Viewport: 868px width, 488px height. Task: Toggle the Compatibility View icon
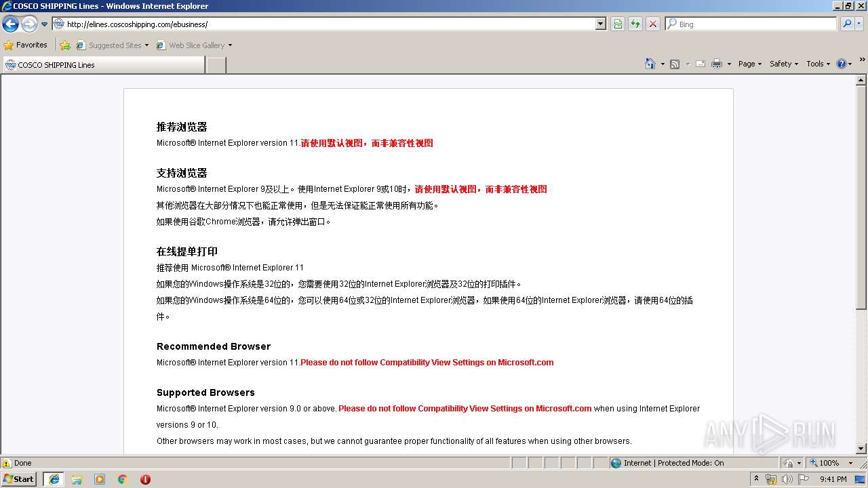click(618, 24)
